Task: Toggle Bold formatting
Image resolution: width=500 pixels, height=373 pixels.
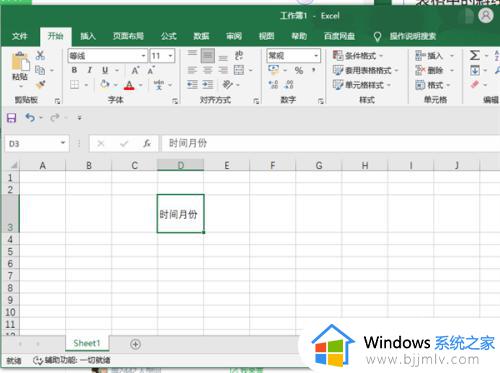Action: pyautogui.click(x=74, y=70)
